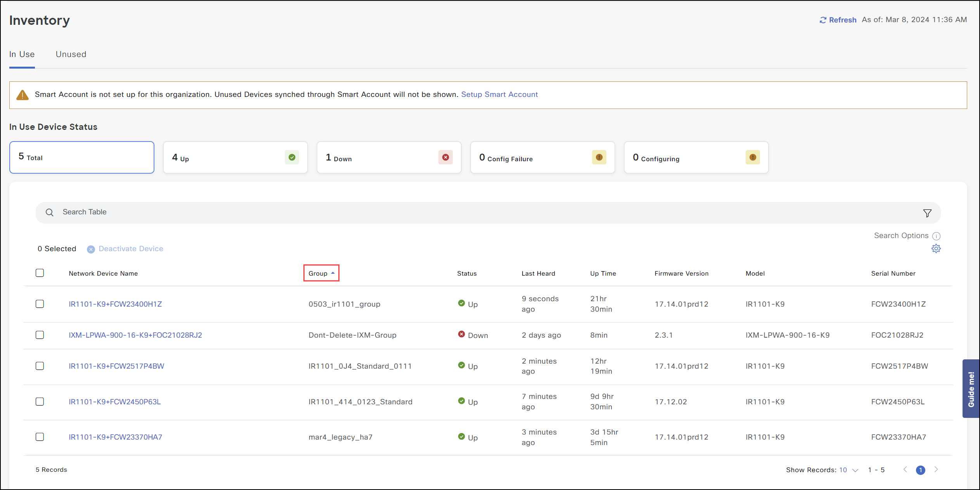
Task: Click the Status column header
Action: click(467, 274)
